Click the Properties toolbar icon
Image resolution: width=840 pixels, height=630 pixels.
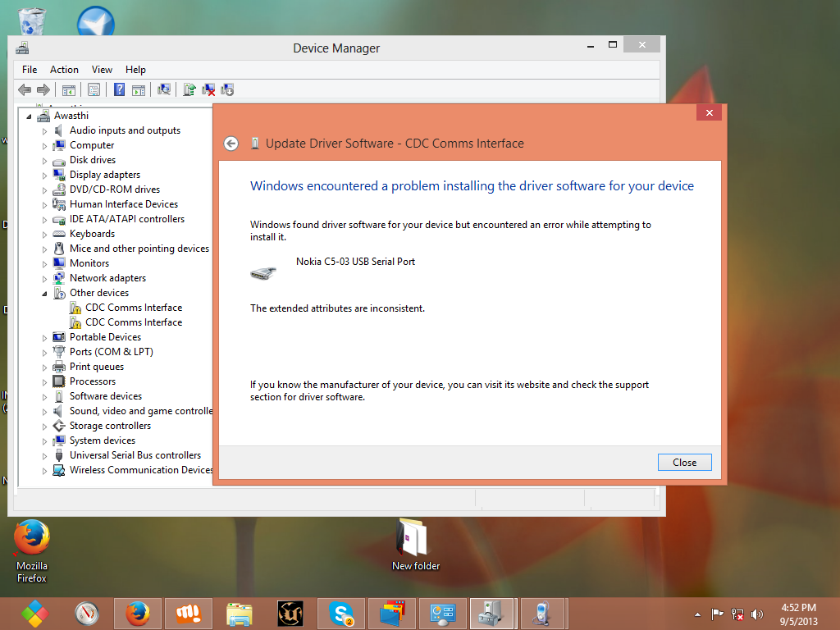pos(94,89)
